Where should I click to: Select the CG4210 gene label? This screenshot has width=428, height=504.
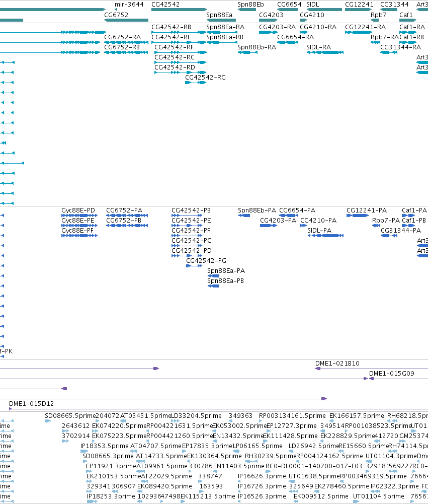[312, 15]
